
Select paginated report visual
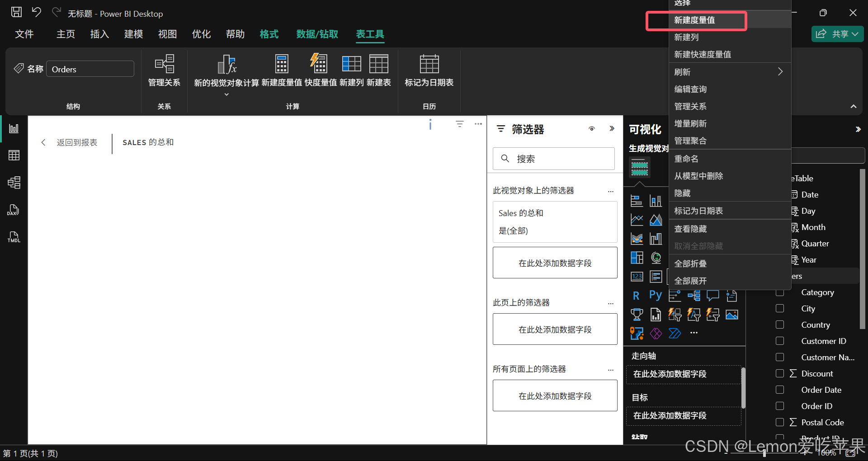[x=656, y=315]
